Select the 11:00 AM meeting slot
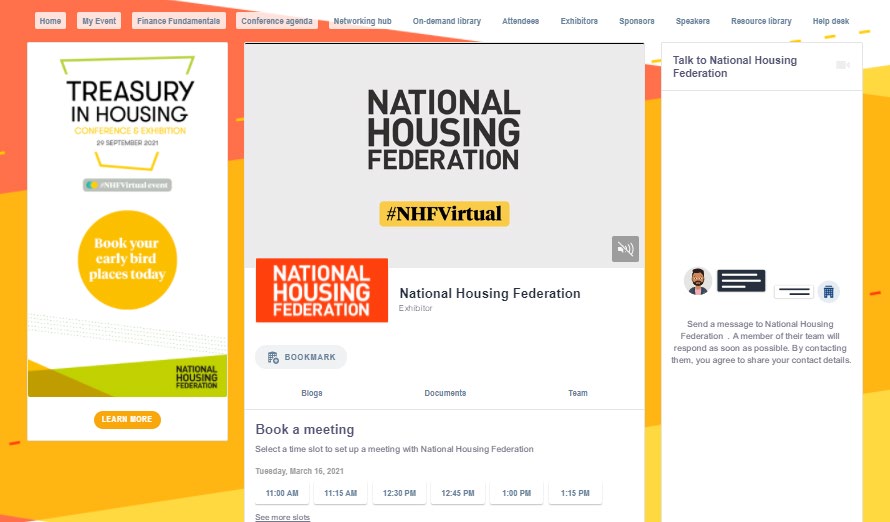The width and height of the screenshot is (890, 522). click(x=282, y=493)
